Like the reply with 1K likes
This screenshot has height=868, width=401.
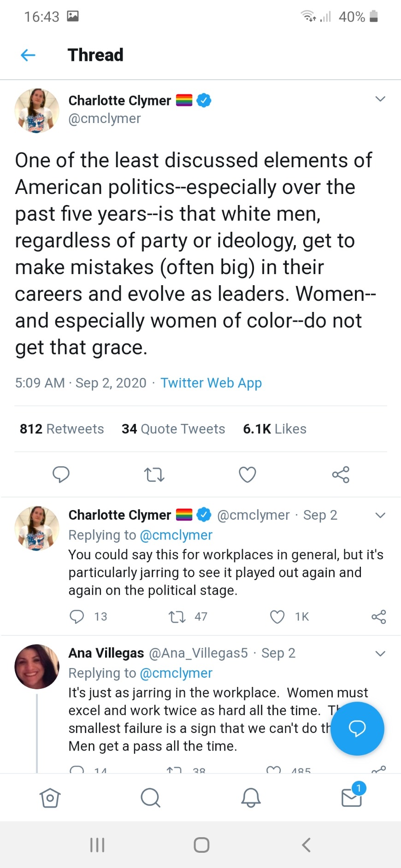click(277, 616)
